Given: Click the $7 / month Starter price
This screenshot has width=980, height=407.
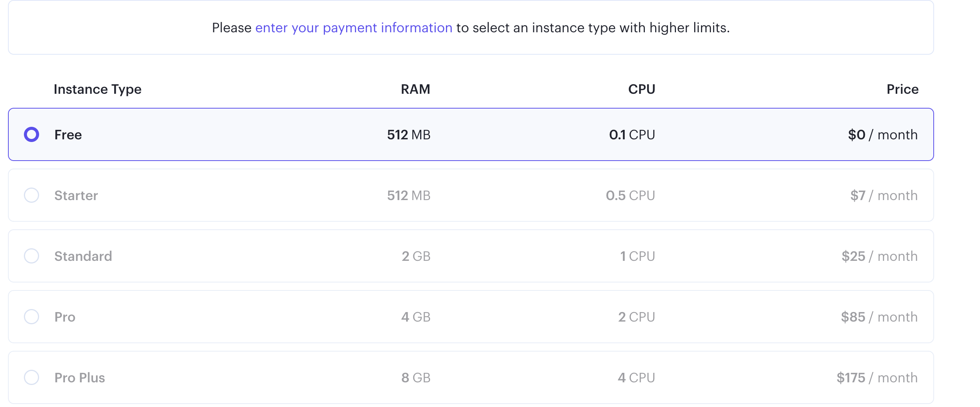Looking at the screenshot, I should (x=884, y=196).
